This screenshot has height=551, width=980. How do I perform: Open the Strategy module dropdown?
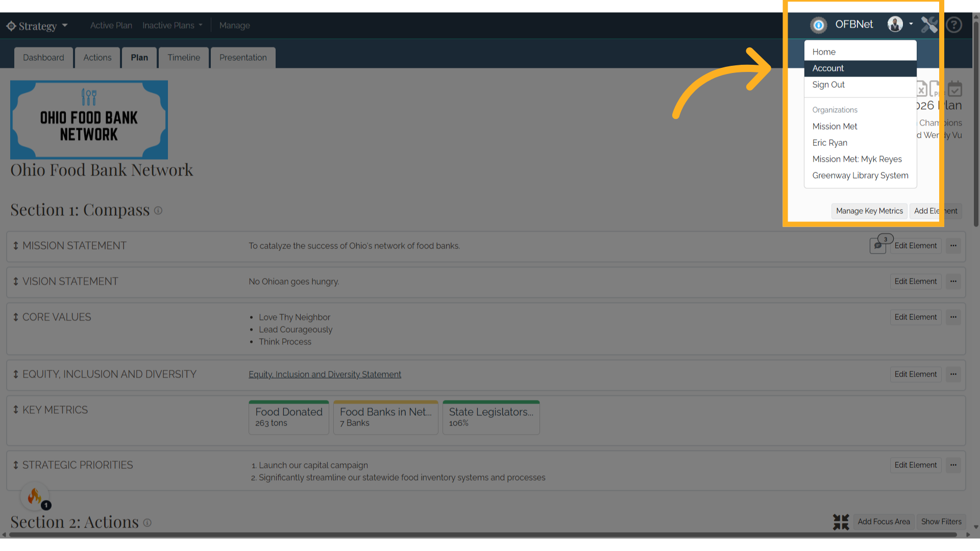[x=37, y=26]
